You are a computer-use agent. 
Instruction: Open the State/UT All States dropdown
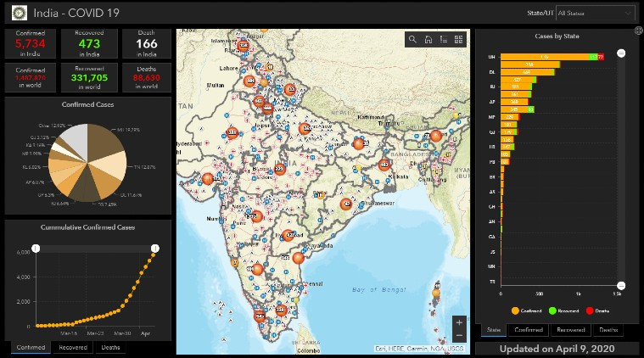(595, 13)
